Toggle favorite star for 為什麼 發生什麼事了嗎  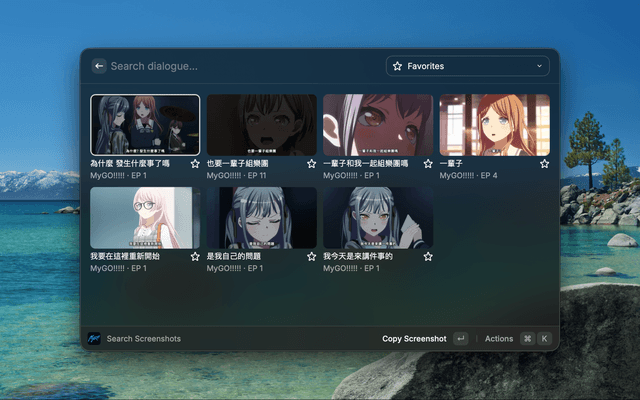195,164
